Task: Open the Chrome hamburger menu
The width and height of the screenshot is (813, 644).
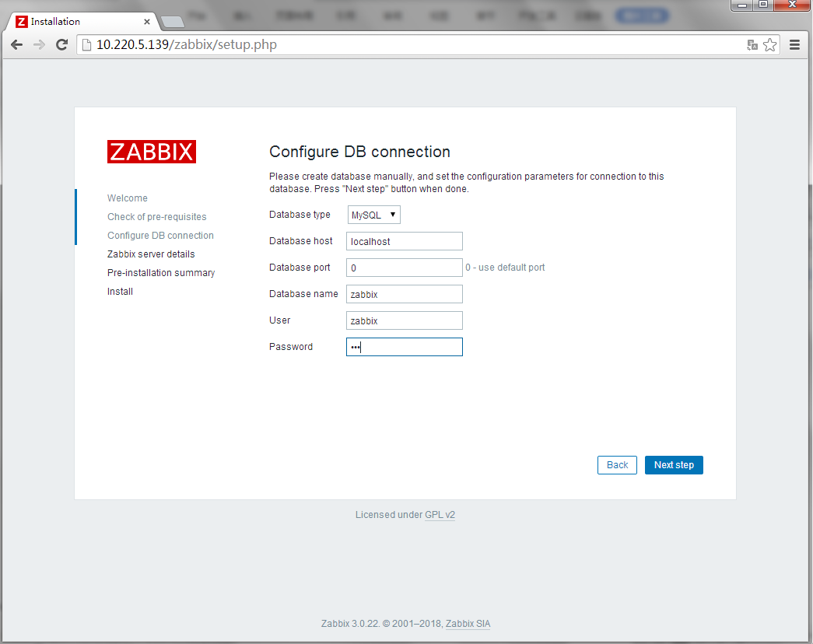Action: 794,44
